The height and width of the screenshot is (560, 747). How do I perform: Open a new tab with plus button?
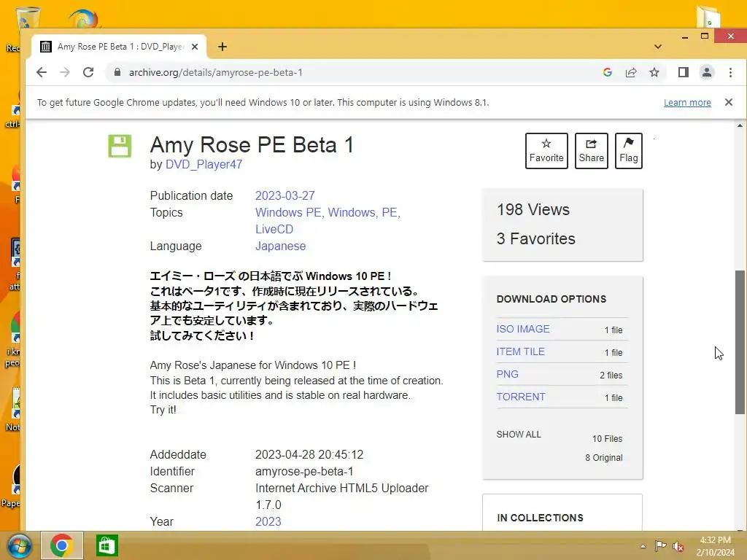222,47
